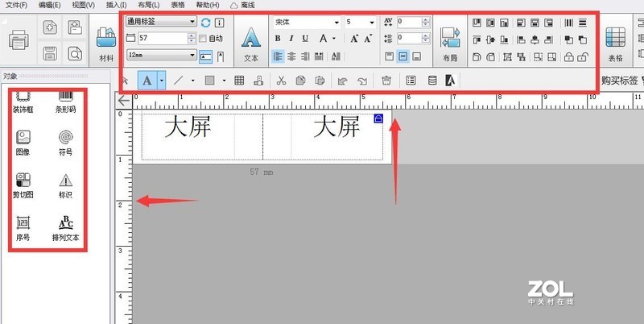Viewport: 644px width, 324px height.
Task: Toggle underline formatting
Action: pyautogui.click(x=305, y=39)
